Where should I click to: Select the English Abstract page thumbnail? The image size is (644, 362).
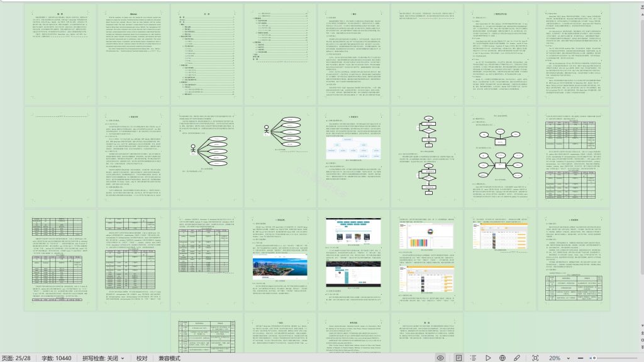pos(133,55)
